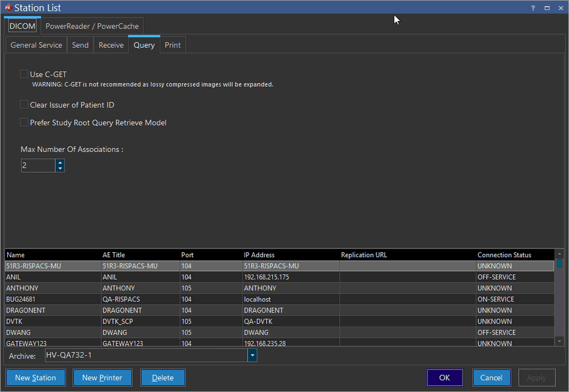The height and width of the screenshot is (392, 569).
Task: Check Clear Issuer of Patient ID
Action: pyautogui.click(x=24, y=104)
